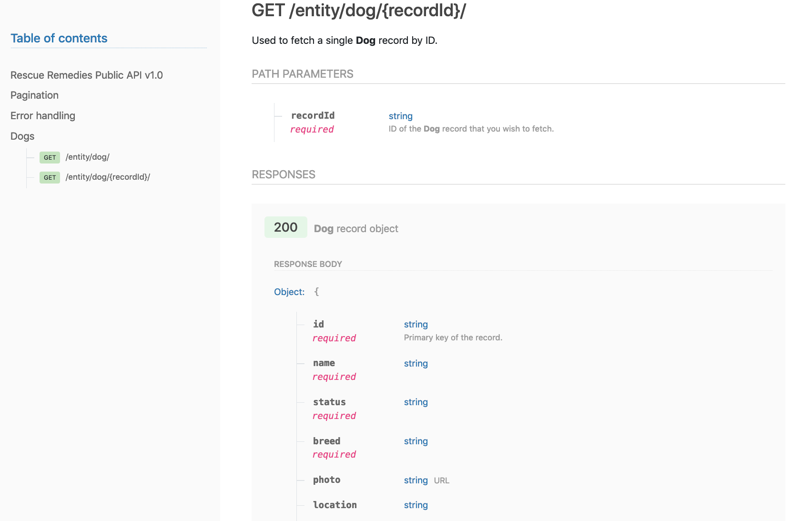Go to the Pagination section
812x521 pixels.
click(34, 95)
